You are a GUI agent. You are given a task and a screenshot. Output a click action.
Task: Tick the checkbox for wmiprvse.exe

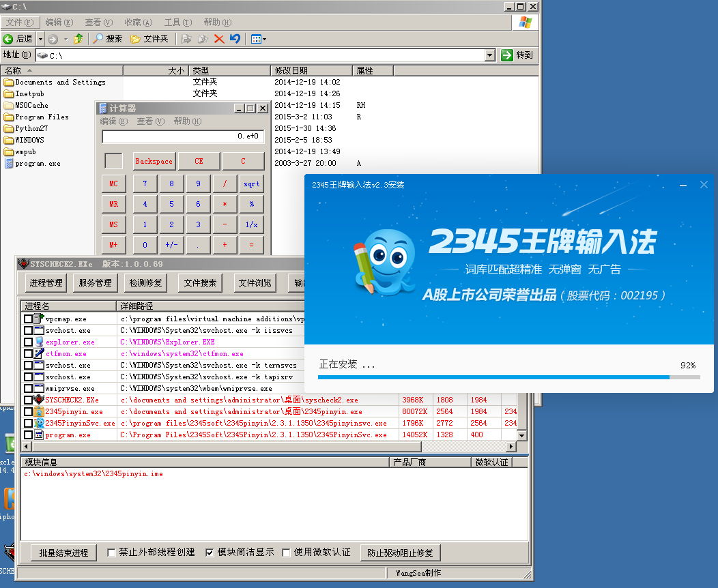28,389
